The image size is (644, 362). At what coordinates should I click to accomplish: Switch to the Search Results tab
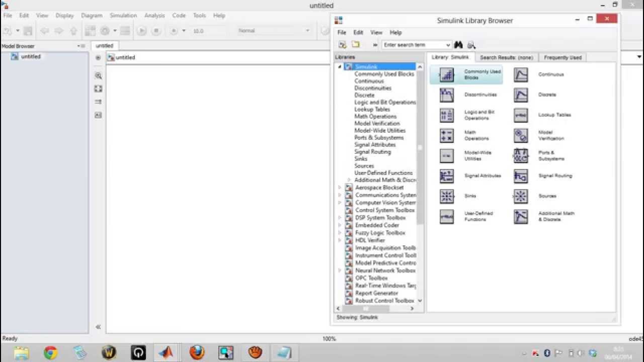pos(506,57)
